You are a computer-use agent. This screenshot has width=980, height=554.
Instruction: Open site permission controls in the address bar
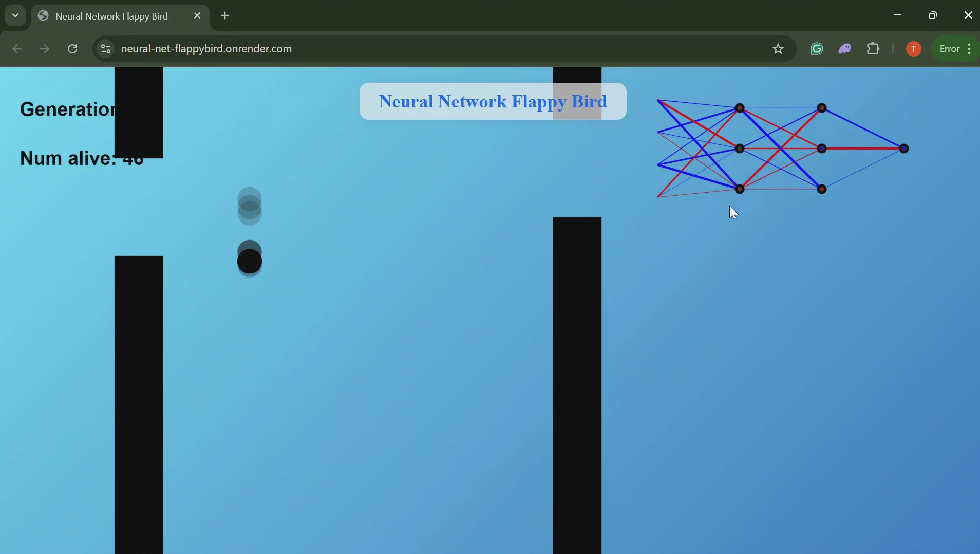click(x=105, y=49)
